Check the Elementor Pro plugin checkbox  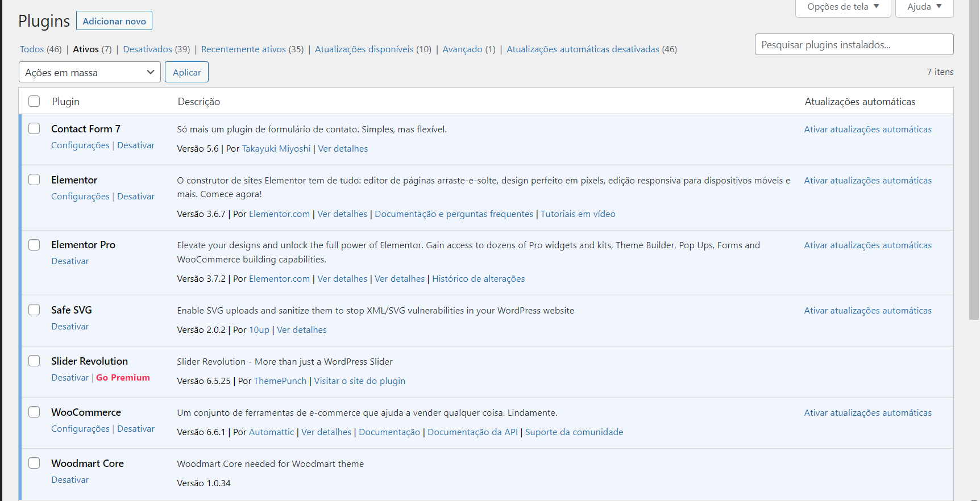(x=34, y=245)
